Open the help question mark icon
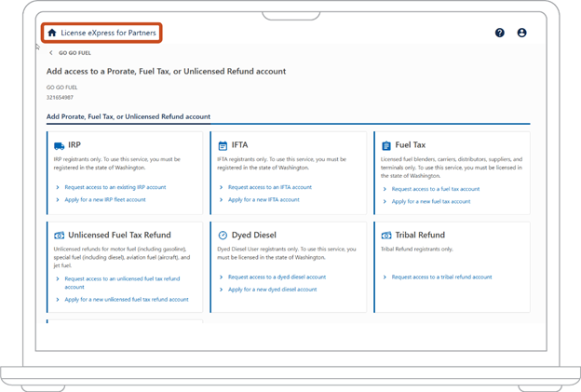 (499, 33)
